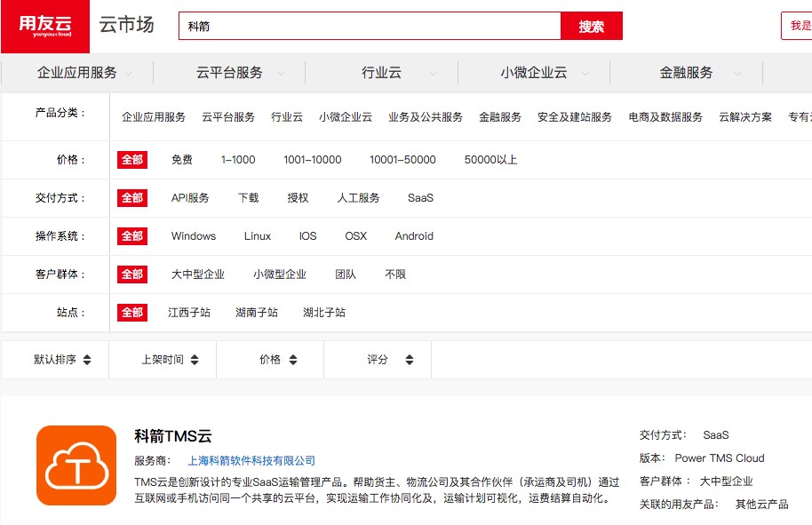Open the 行业云 navigation menu
812x525 pixels.
point(382,73)
